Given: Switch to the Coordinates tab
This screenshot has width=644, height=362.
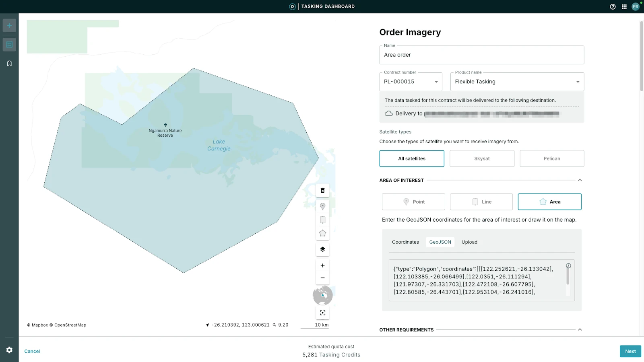Looking at the screenshot, I should click(405, 242).
